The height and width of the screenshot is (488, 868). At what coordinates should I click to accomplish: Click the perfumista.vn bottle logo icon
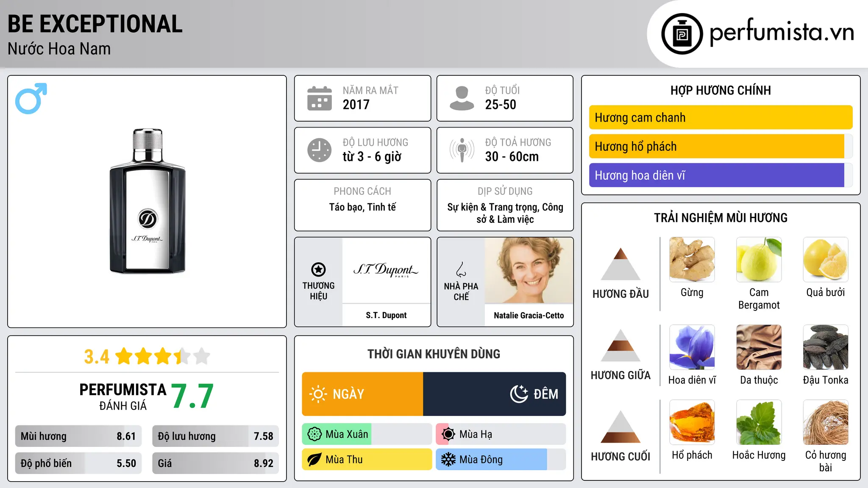682,34
